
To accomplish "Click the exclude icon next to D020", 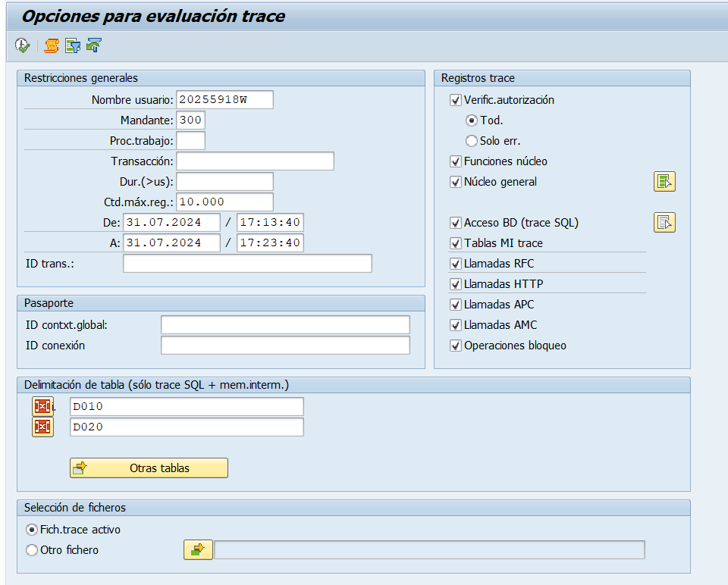I will point(42,427).
